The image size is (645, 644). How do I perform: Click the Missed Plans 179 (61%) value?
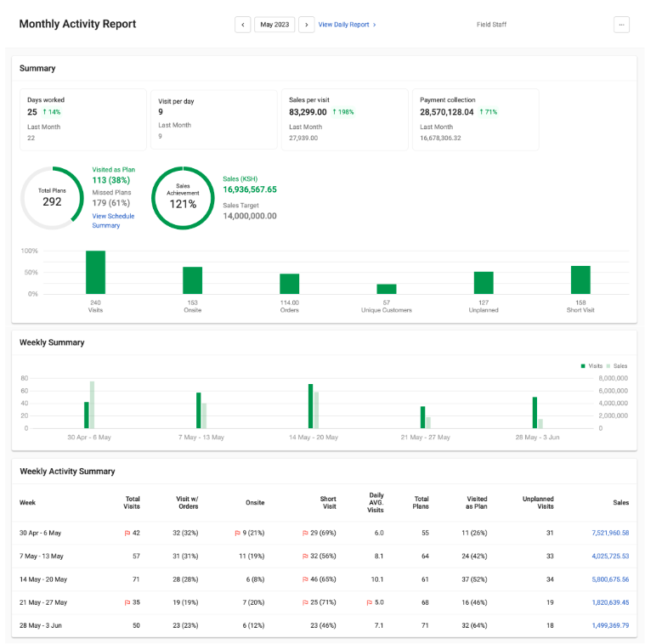tap(111, 203)
